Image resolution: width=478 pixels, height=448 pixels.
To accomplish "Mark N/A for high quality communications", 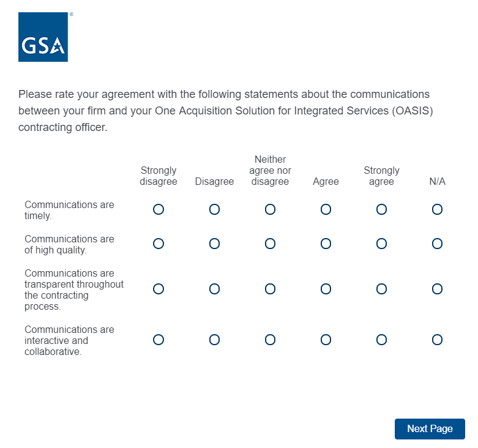I will (437, 244).
